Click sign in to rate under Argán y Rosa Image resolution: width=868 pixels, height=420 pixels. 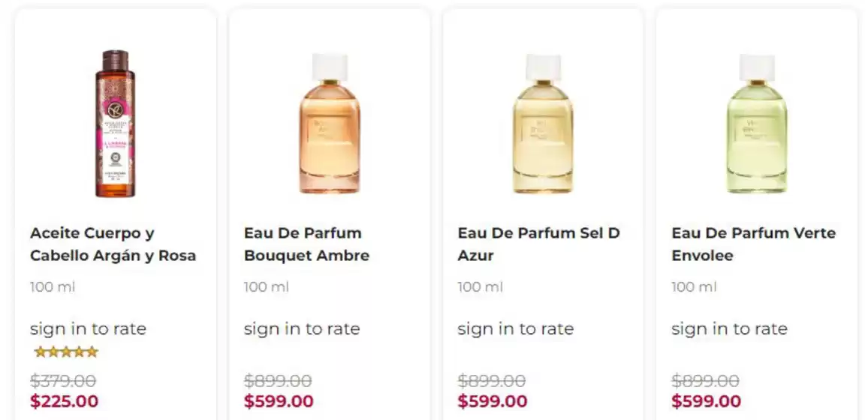pyautogui.click(x=88, y=328)
